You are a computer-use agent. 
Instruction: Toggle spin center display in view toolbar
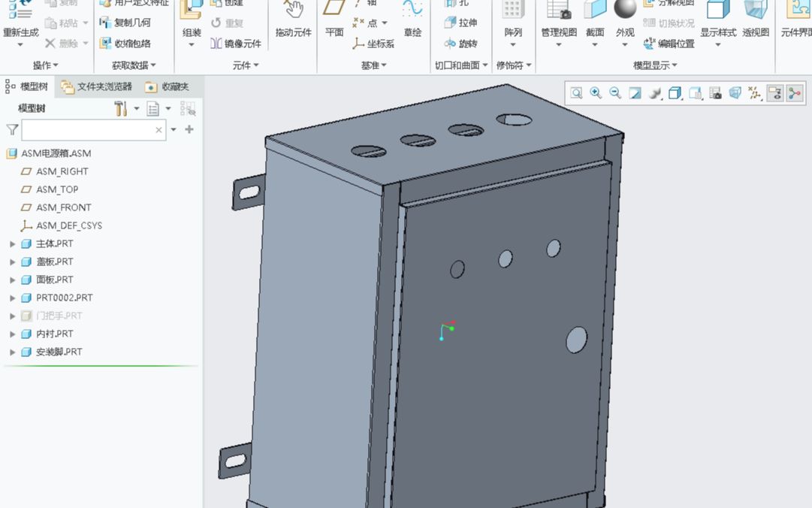click(x=795, y=93)
